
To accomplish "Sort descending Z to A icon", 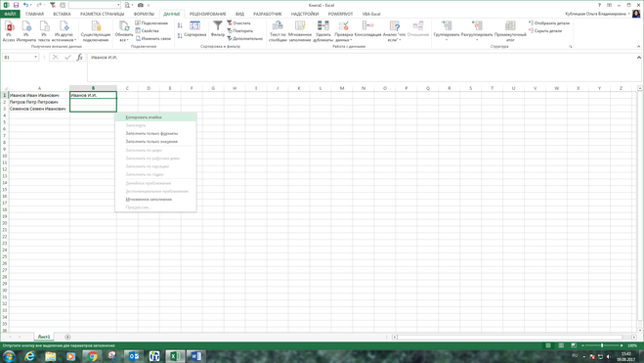I will point(180,36).
